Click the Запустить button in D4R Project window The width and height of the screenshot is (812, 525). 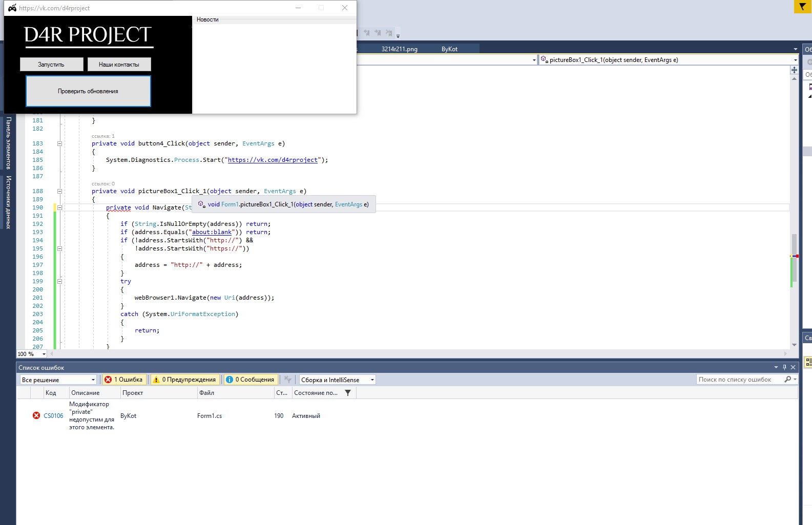pyautogui.click(x=51, y=65)
